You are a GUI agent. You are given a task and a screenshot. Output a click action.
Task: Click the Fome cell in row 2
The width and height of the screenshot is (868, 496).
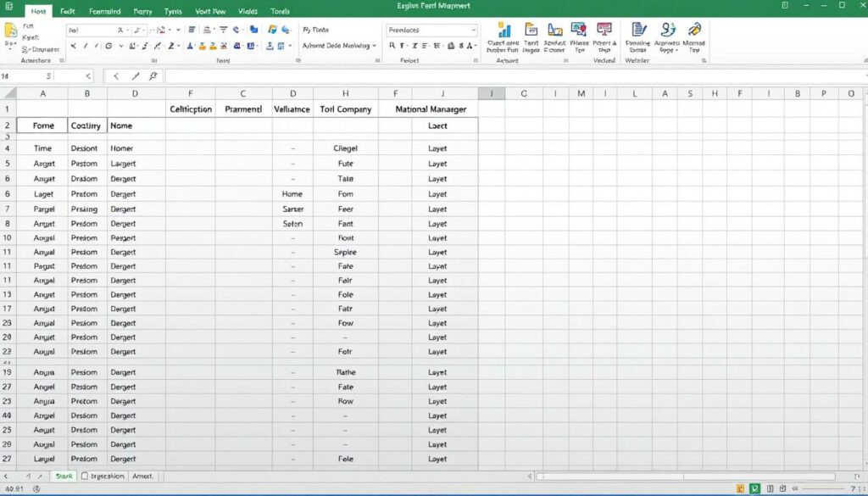pyautogui.click(x=42, y=125)
